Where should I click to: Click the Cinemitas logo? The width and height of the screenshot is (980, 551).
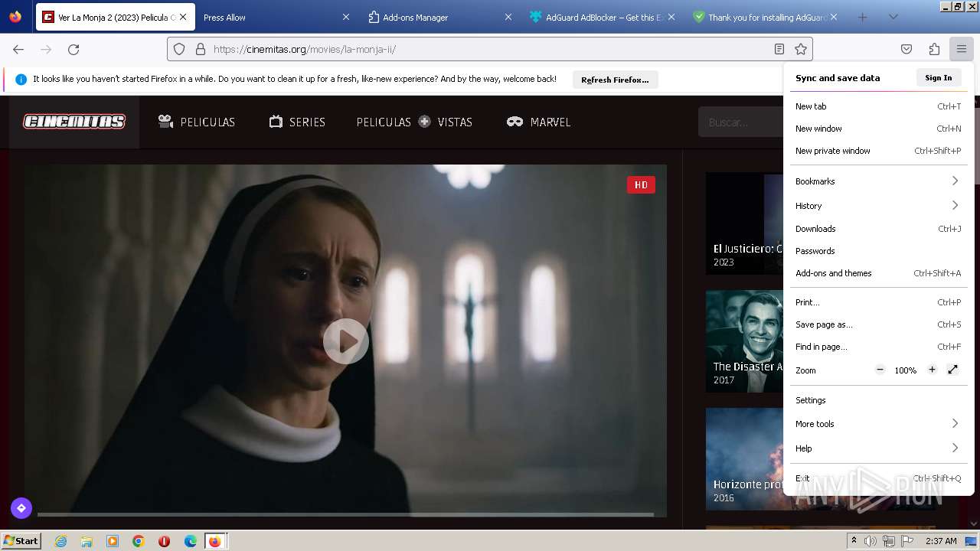(74, 122)
